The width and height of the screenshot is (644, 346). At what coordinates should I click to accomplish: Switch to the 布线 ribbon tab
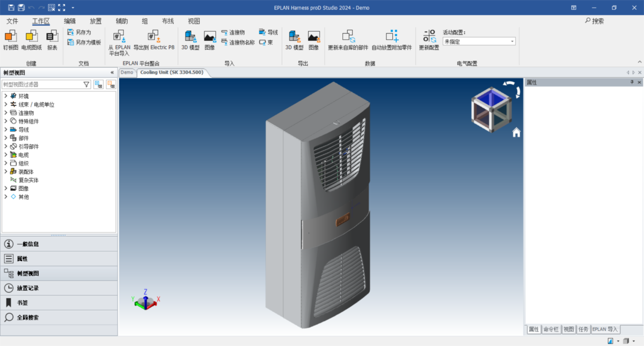click(168, 21)
